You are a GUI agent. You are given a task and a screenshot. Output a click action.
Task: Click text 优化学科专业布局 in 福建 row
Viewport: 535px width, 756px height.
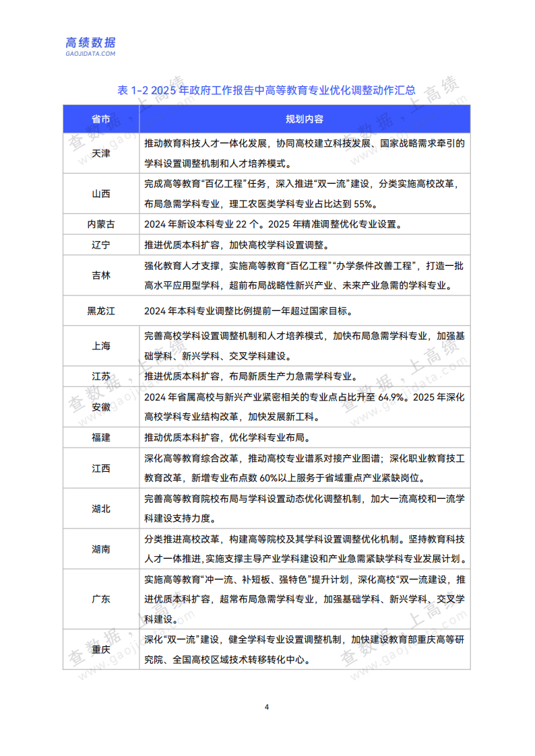(267, 438)
